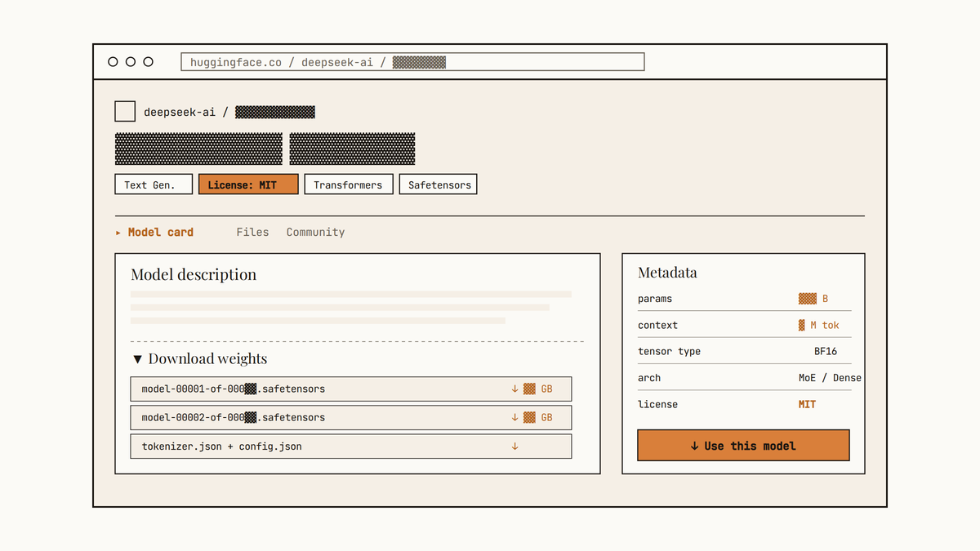Download model-00002 safetensors via arrow icon

click(x=514, y=417)
